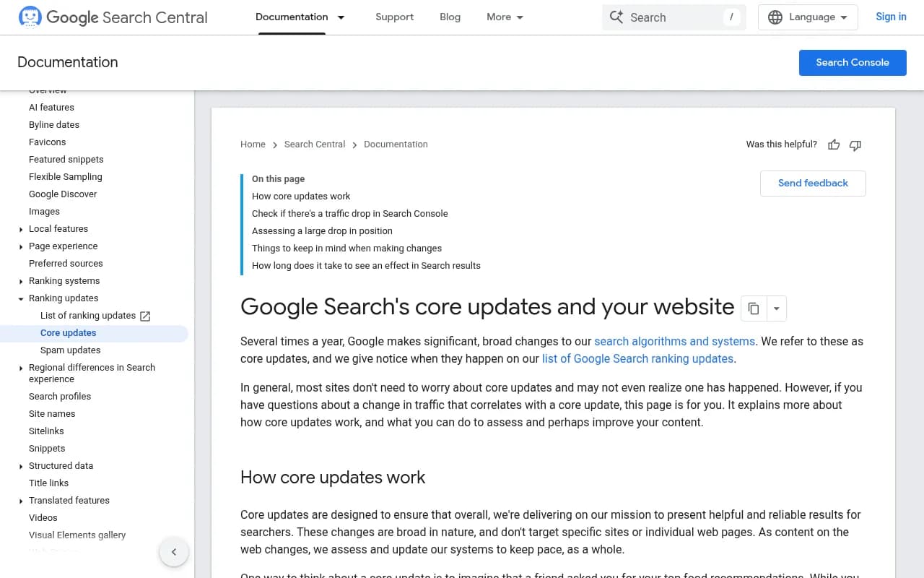Viewport: 924px width, 578px height.
Task: Open Featured snippets sidebar item
Action: coord(66,160)
